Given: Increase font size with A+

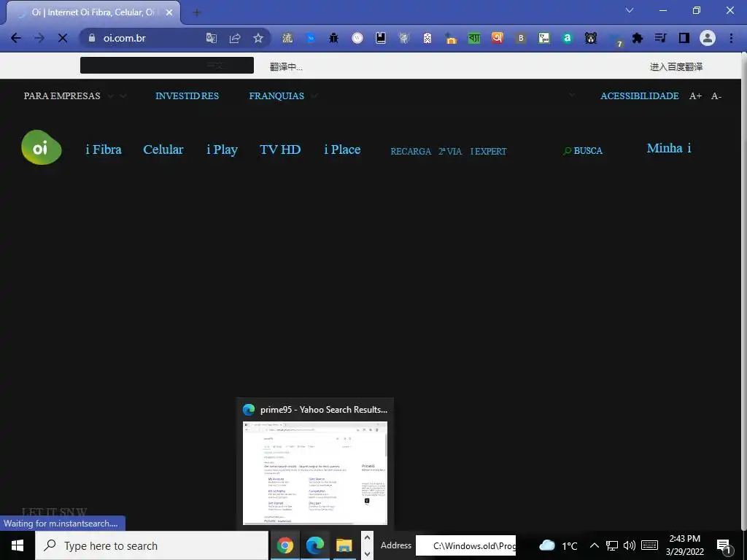Looking at the screenshot, I should point(695,96).
